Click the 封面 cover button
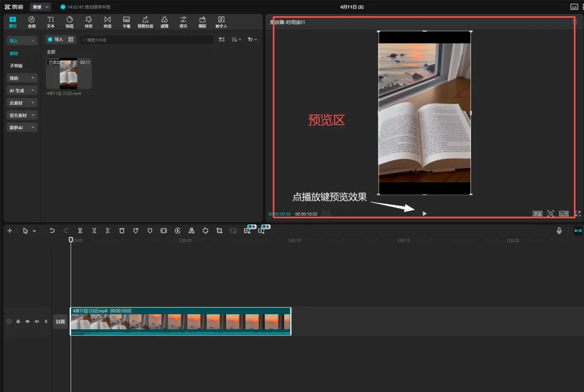 [x=61, y=322]
